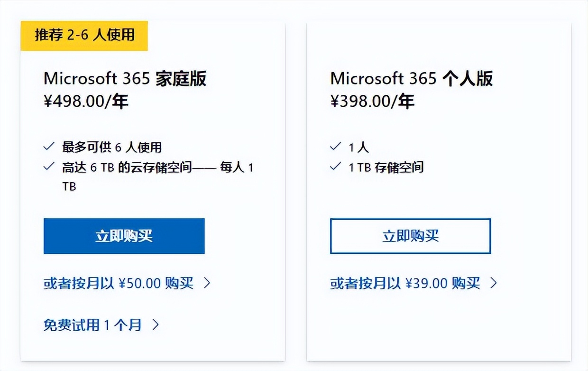Image resolution: width=588 pixels, height=371 pixels.
Task: Open the 或者按月以 ¥39.00 购买 link
Action: [403, 283]
